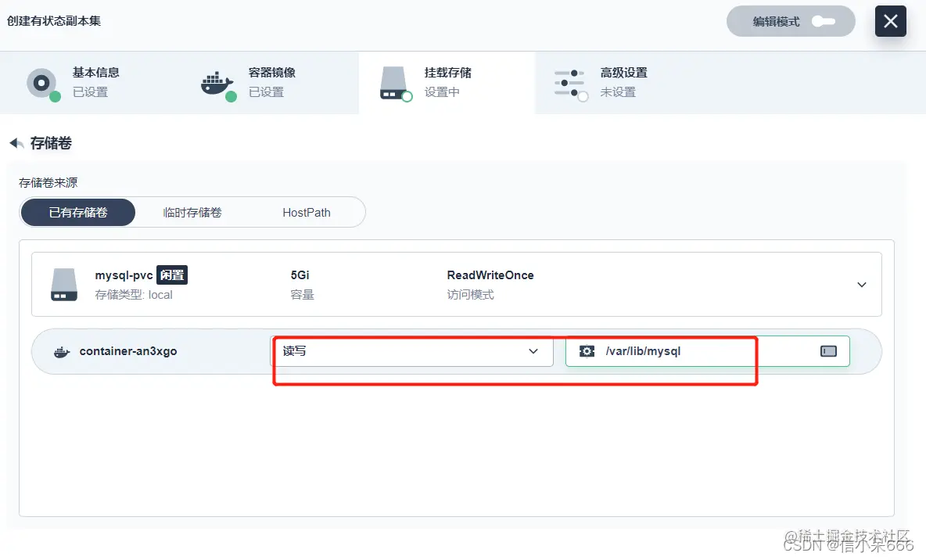
Task: Click the 存储卷 section heading
Action: click(51, 143)
